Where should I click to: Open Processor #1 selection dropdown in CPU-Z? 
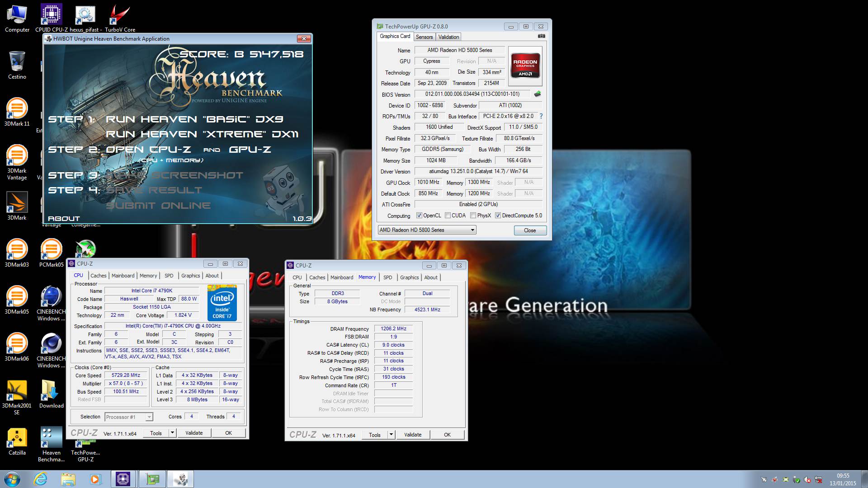pos(129,417)
